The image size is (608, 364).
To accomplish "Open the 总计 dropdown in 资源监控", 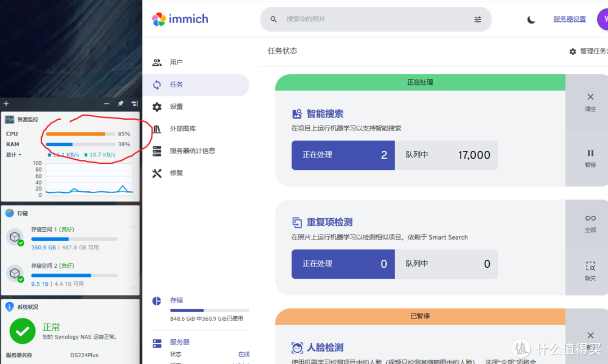I will pyautogui.click(x=13, y=155).
